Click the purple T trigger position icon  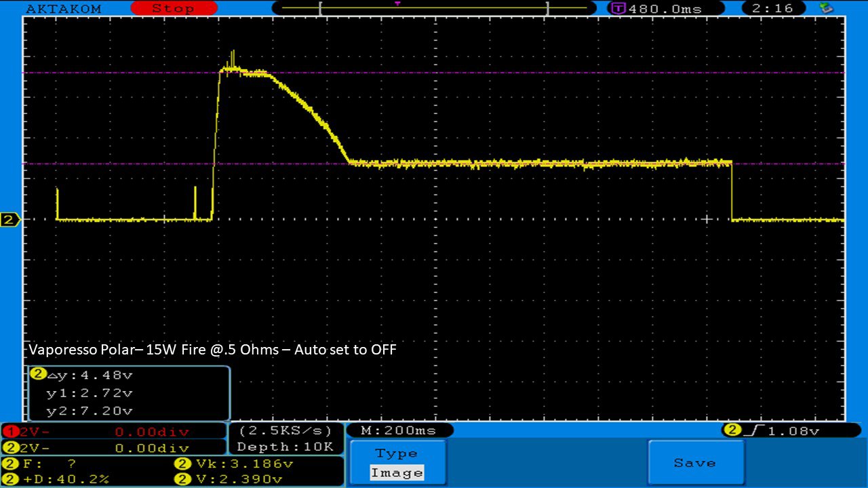point(618,9)
